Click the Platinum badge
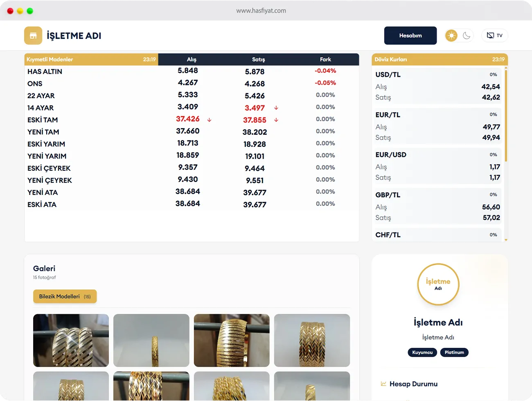The image size is (532, 401). [x=454, y=352]
